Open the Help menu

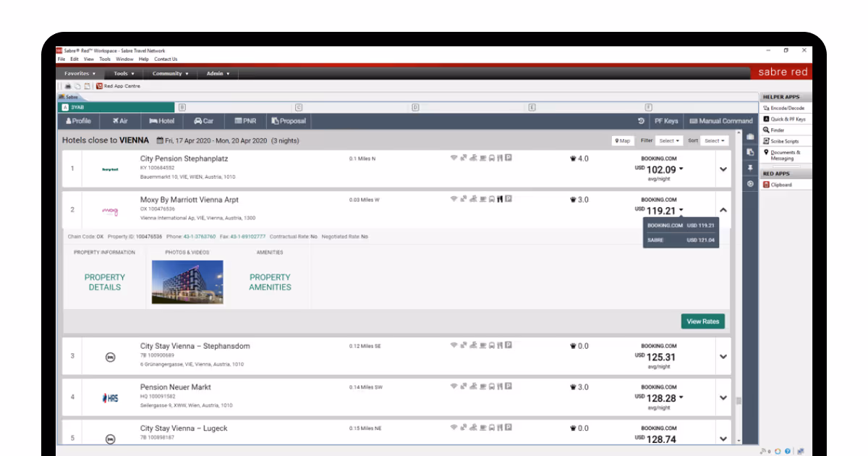(x=143, y=59)
